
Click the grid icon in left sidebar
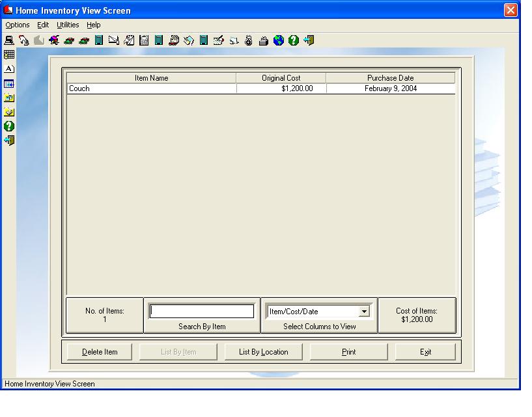tap(9, 55)
